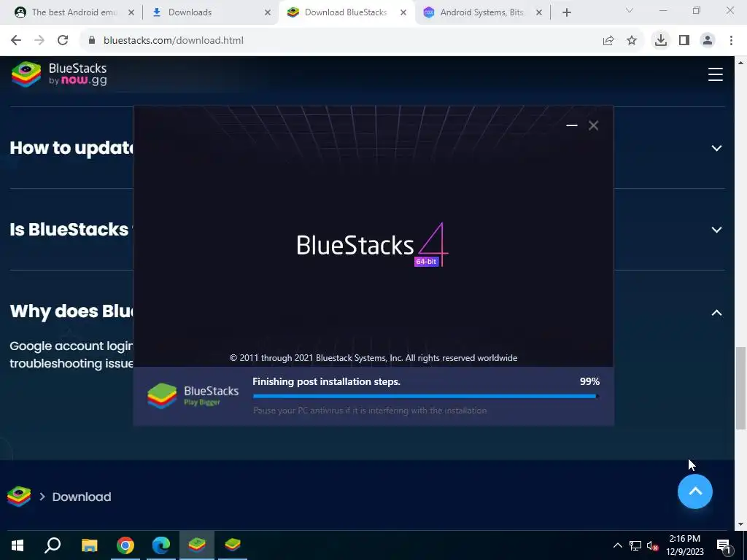747x560 pixels.
Task: Click the installer progress bar
Action: [x=426, y=396]
